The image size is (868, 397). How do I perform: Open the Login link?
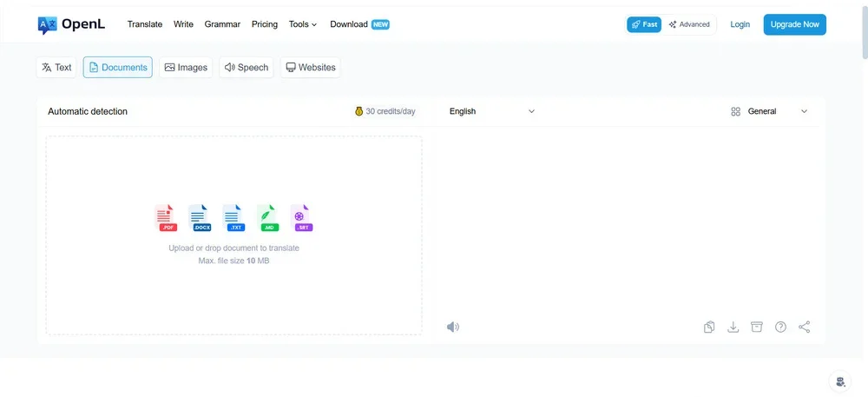[x=740, y=24]
